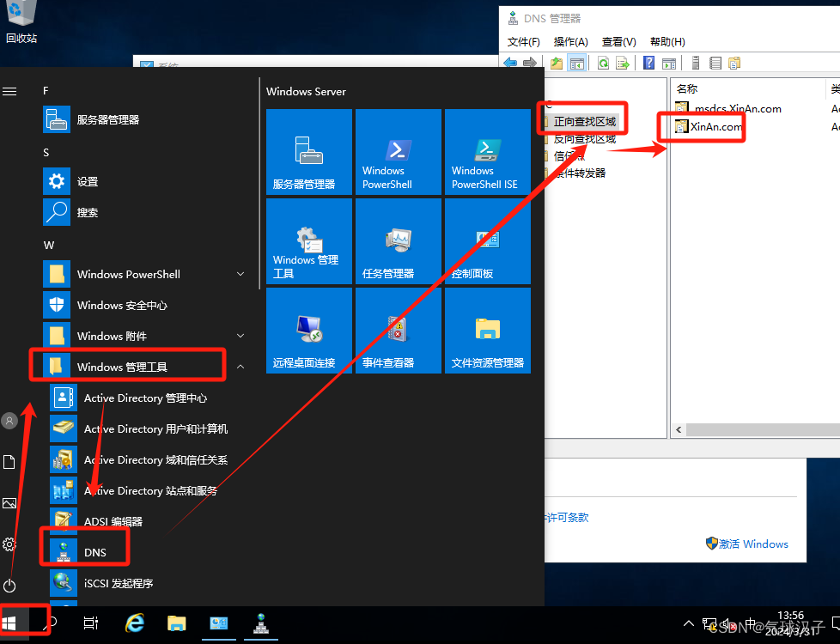
Task: Select 反向查找区域 in DNS tree
Action: coord(584,139)
